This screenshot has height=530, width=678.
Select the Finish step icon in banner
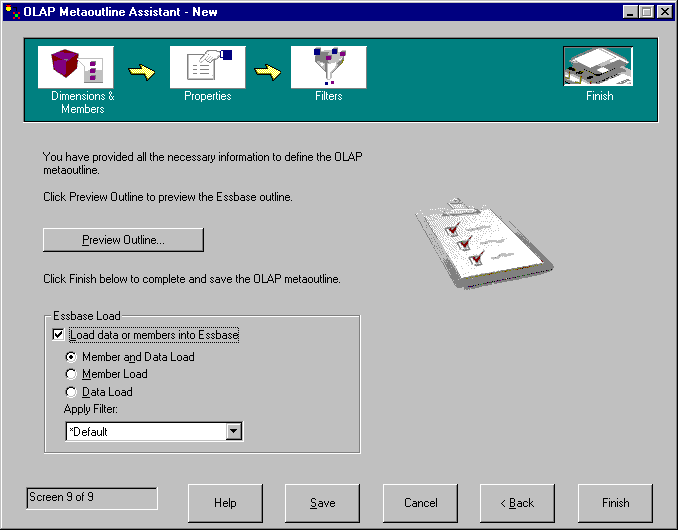point(598,66)
